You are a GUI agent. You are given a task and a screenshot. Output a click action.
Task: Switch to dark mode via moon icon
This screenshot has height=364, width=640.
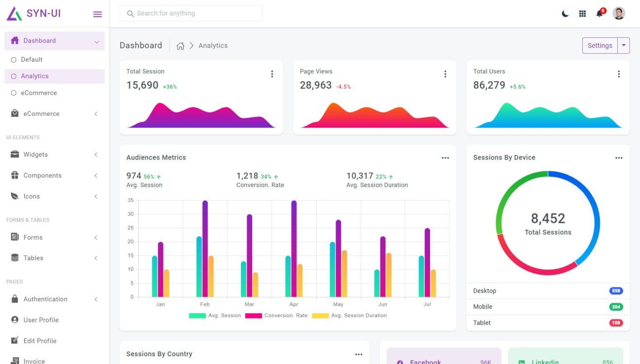[x=565, y=13]
